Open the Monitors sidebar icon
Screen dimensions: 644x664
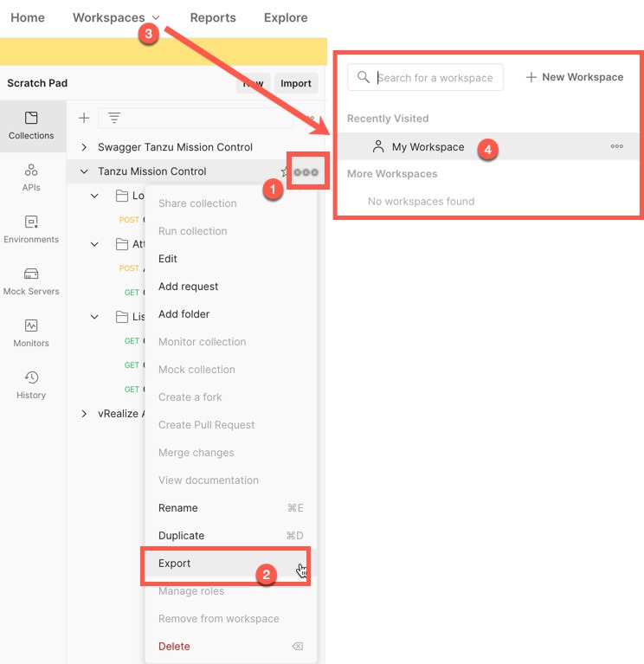tap(31, 332)
